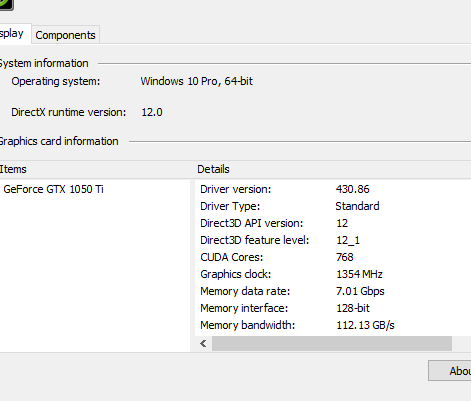
Task: Click the About button
Action: pos(450,371)
